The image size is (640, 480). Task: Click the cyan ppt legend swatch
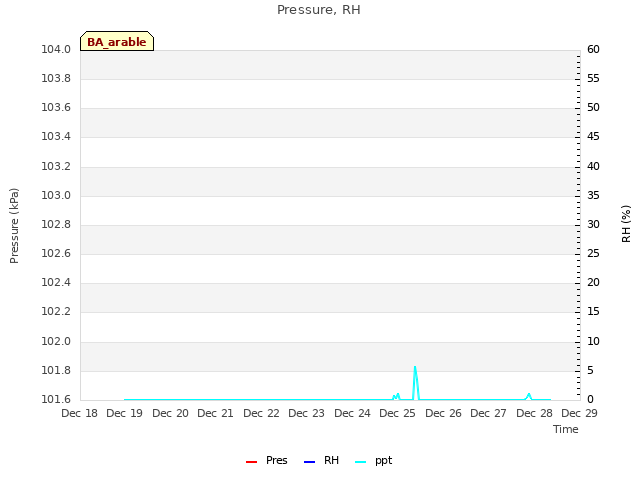(x=360, y=462)
